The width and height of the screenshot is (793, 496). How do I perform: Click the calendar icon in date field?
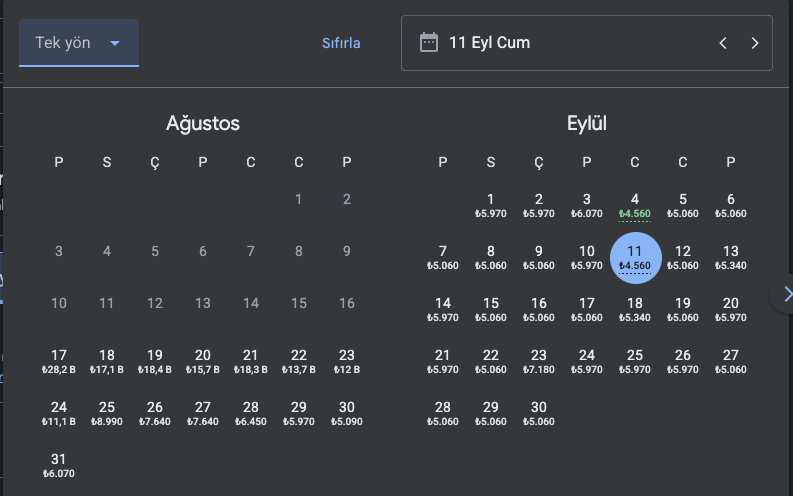coord(429,42)
